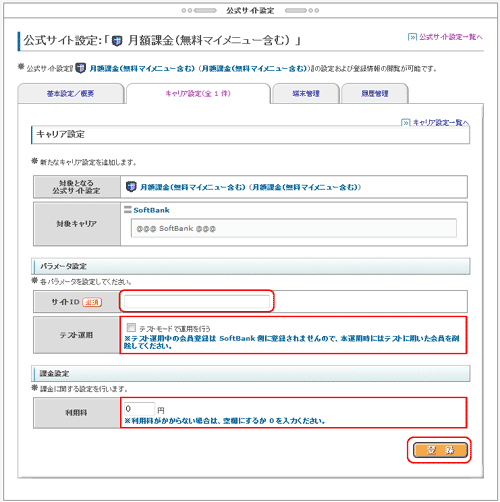This screenshot has height=502, width=500.
Task: Click the SoftBank carrier name link
Action: (x=151, y=210)
